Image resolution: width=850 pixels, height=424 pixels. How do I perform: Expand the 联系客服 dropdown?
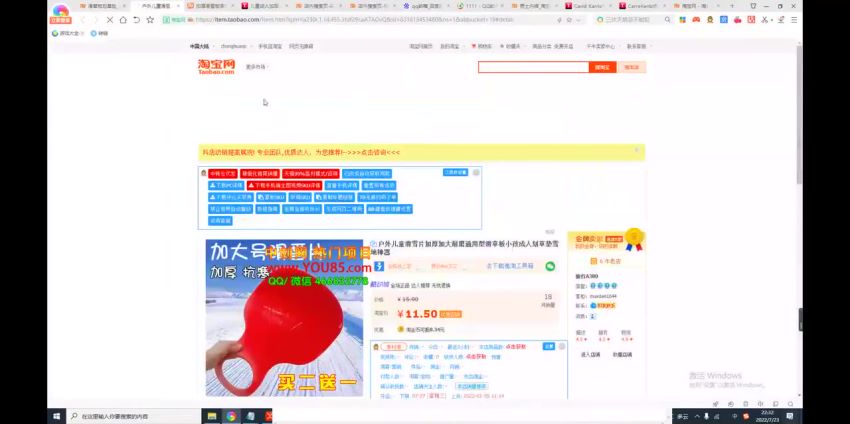(x=638, y=47)
